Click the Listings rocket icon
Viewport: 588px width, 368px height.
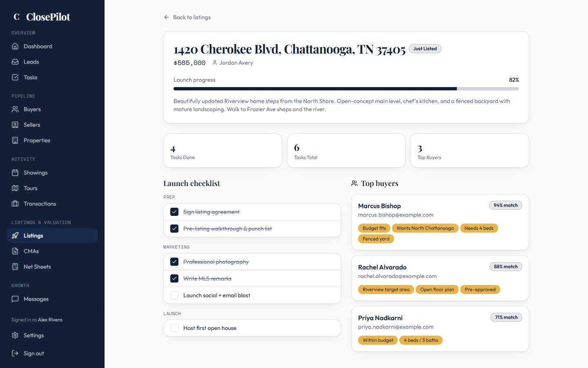[15, 236]
